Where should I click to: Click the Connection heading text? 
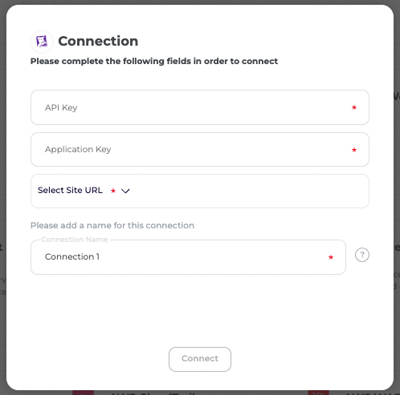coord(98,41)
